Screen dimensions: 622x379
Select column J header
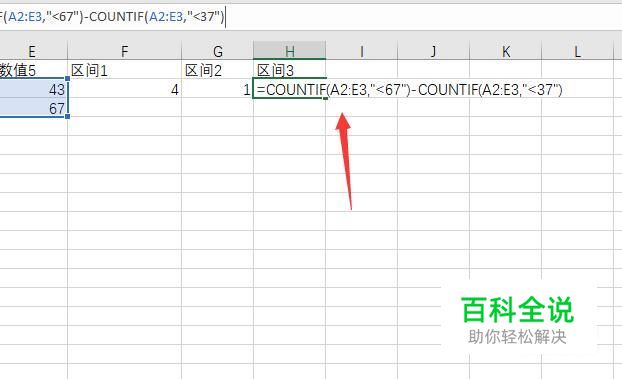pos(434,51)
